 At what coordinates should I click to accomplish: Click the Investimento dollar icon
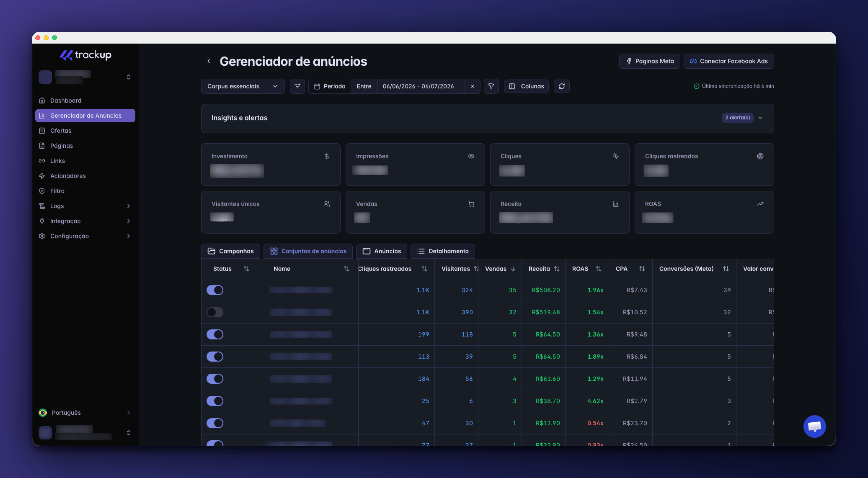326,156
